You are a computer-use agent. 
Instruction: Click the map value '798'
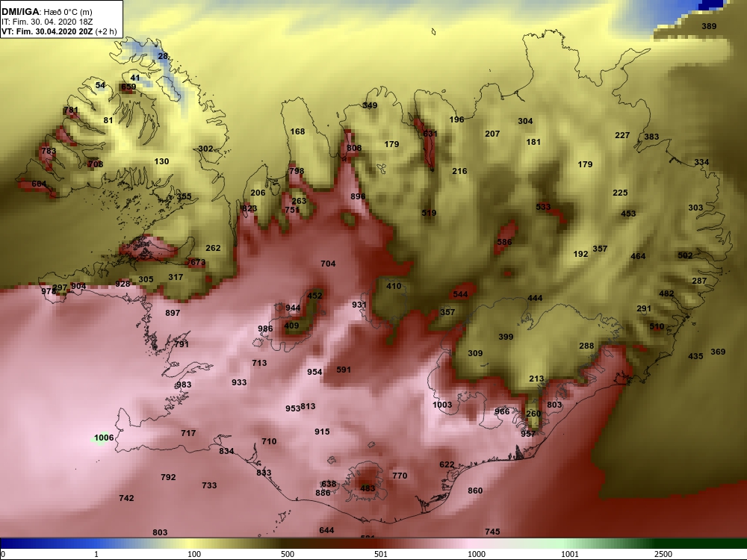[x=297, y=171]
